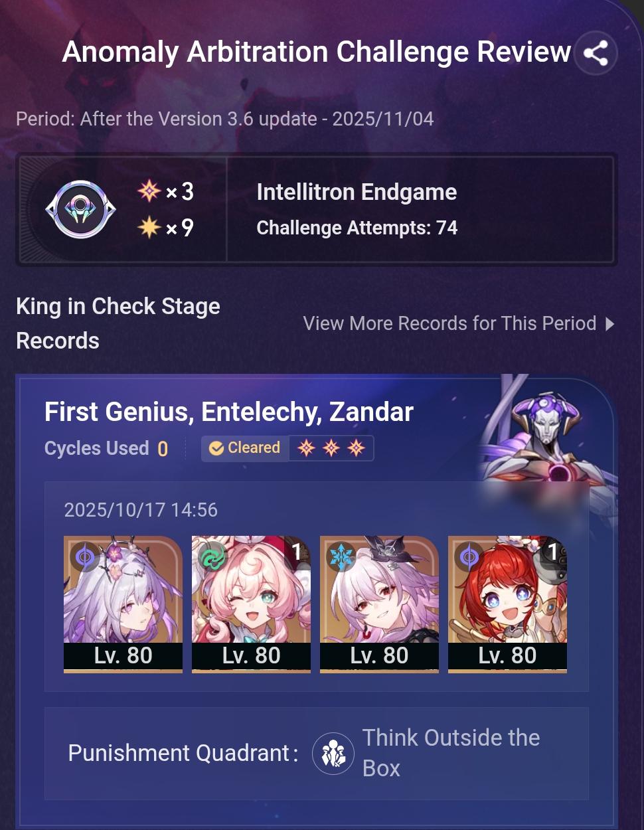Open the silver-haired character Lv. 80 card
The image size is (644, 830).
(x=123, y=604)
